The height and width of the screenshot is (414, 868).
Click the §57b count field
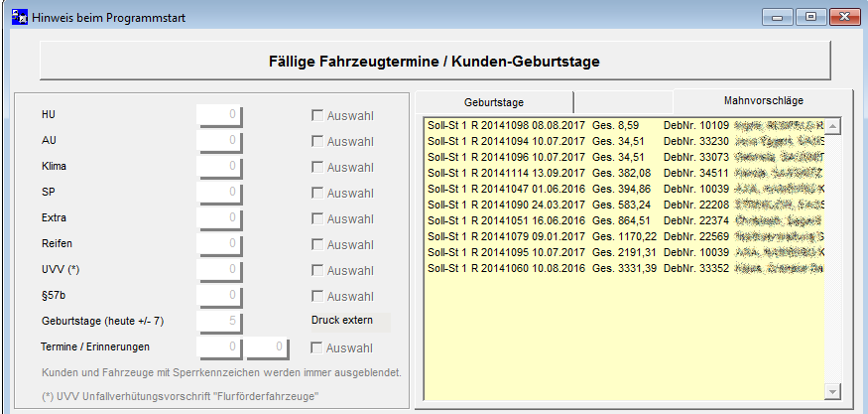click(220, 297)
